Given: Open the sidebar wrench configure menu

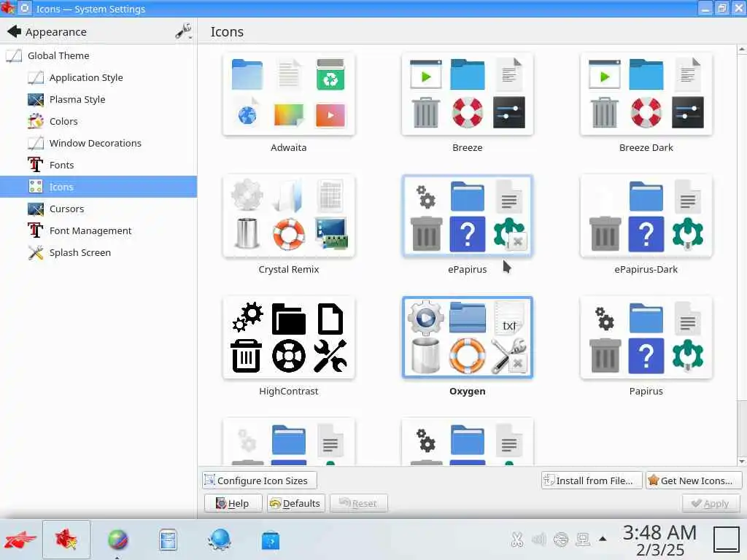Looking at the screenshot, I should click(x=183, y=31).
